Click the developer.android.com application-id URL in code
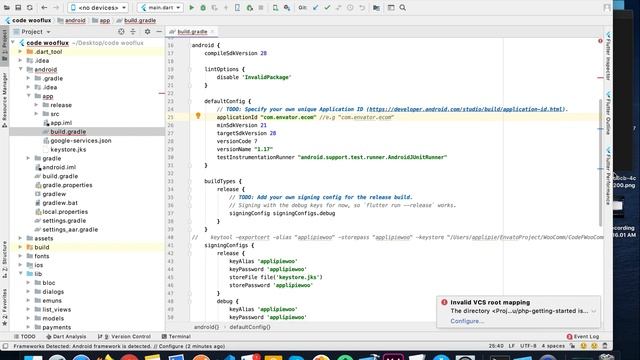The image size is (640, 360). click(467, 109)
